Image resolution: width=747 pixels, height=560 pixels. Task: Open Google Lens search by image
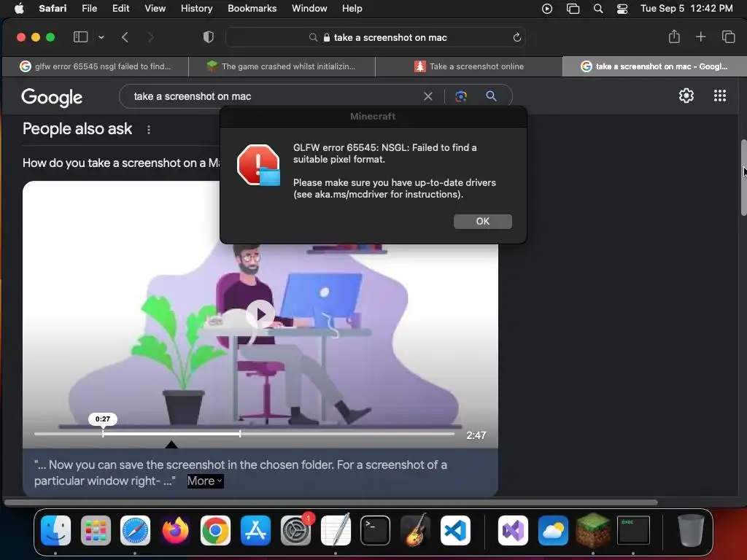pyautogui.click(x=461, y=97)
